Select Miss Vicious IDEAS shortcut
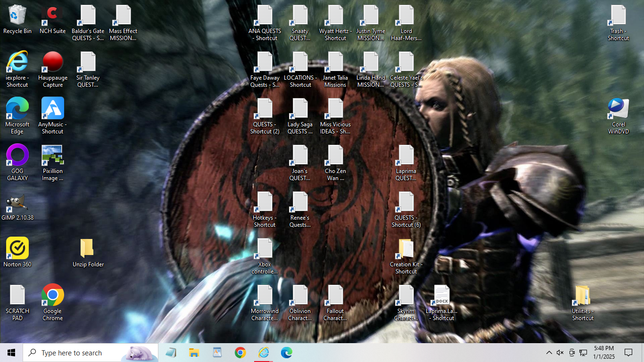 [336, 115]
